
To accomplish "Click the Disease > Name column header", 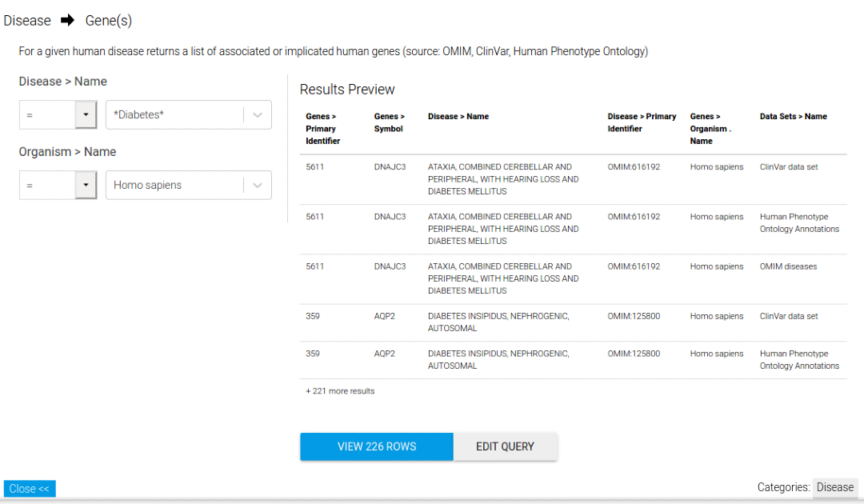I will coord(458,117).
